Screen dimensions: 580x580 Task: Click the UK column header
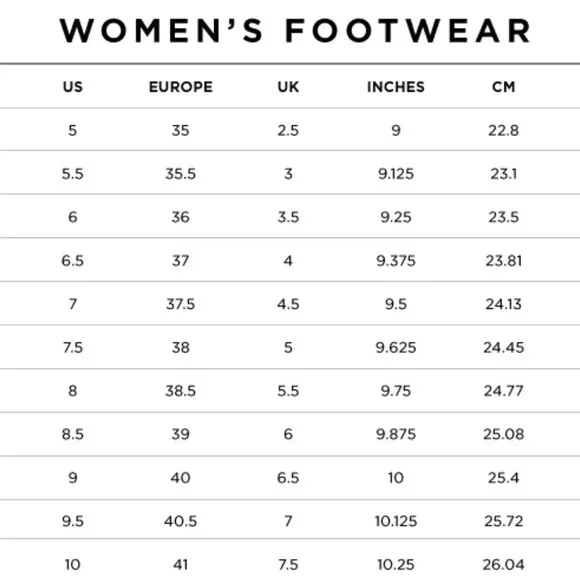click(x=288, y=87)
